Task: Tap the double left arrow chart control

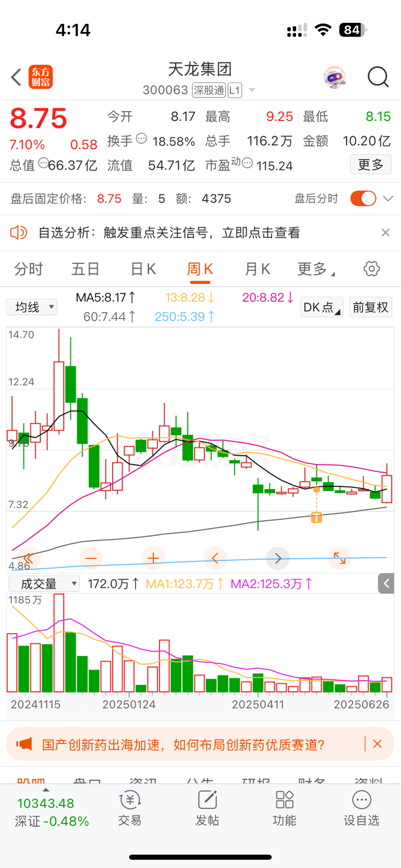Action: pyautogui.click(x=29, y=558)
